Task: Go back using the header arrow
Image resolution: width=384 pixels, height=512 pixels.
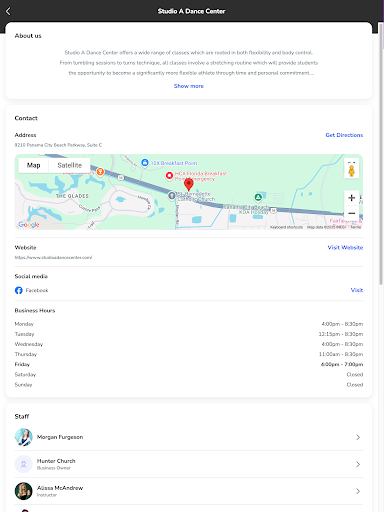Action: pos(8,11)
